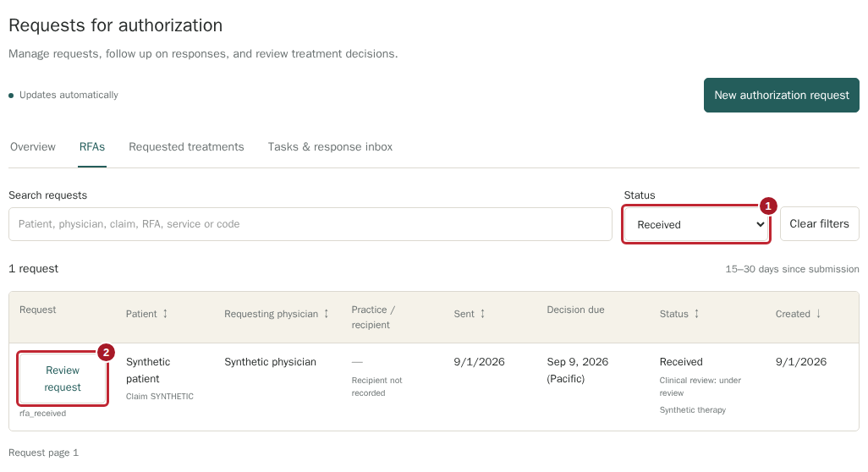
Task: Click the Synthetic therapy text
Action: [x=693, y=410]
